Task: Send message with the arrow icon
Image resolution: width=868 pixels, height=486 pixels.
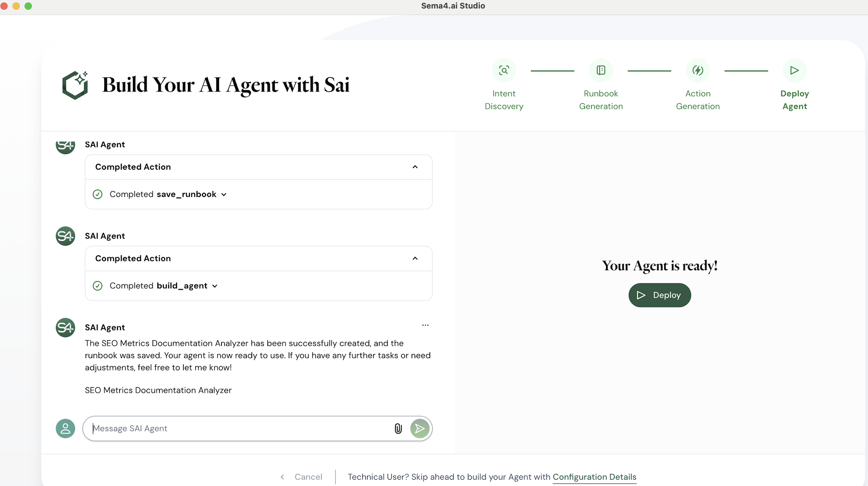Action: click(x=420, y=428)
